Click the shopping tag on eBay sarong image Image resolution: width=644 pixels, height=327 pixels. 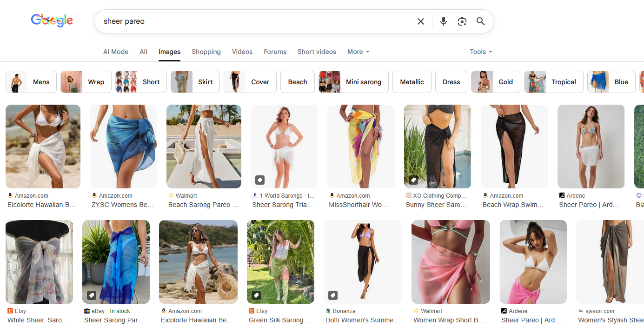tap(92, 295)
